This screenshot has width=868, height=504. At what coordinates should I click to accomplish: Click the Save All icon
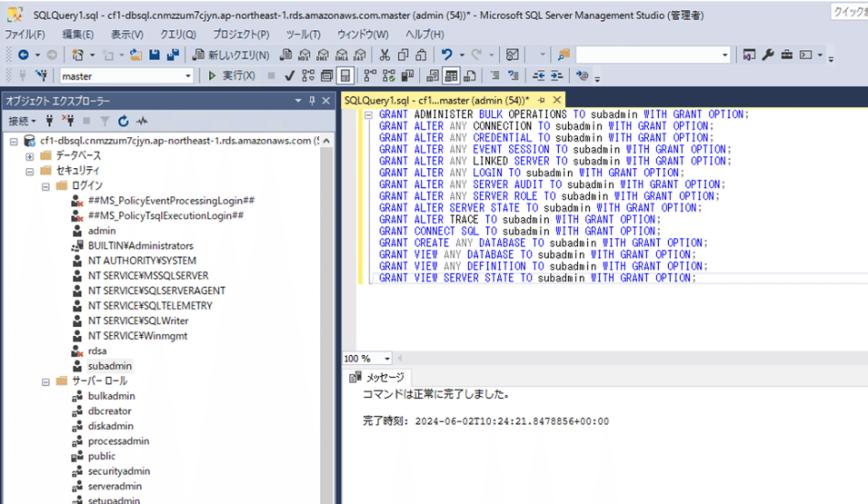pos(173,54)
